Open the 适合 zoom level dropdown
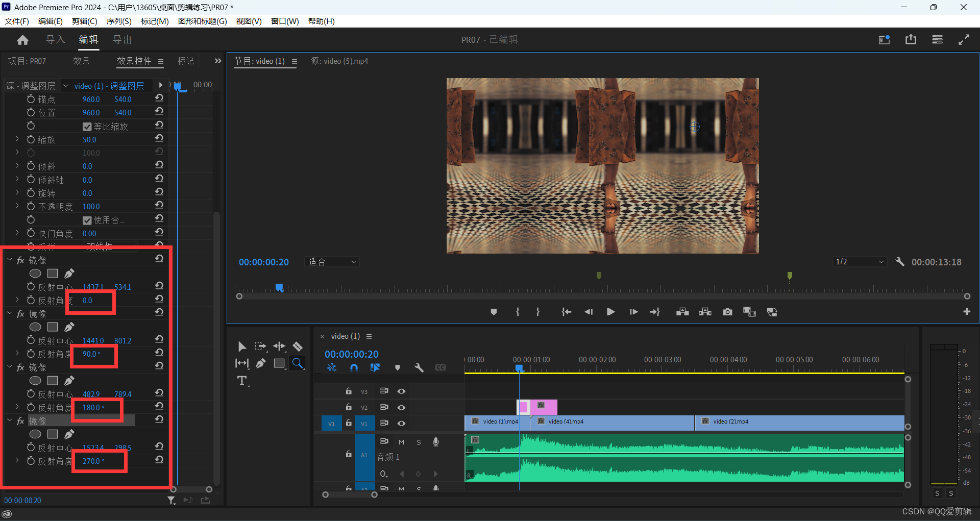The width and height of the screenshot is (980, 521). click(332, 262)
